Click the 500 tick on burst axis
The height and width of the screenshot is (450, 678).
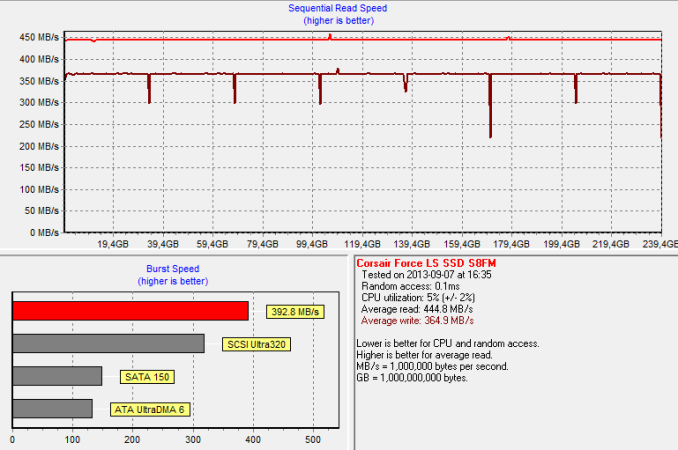[x=313, y=440]
